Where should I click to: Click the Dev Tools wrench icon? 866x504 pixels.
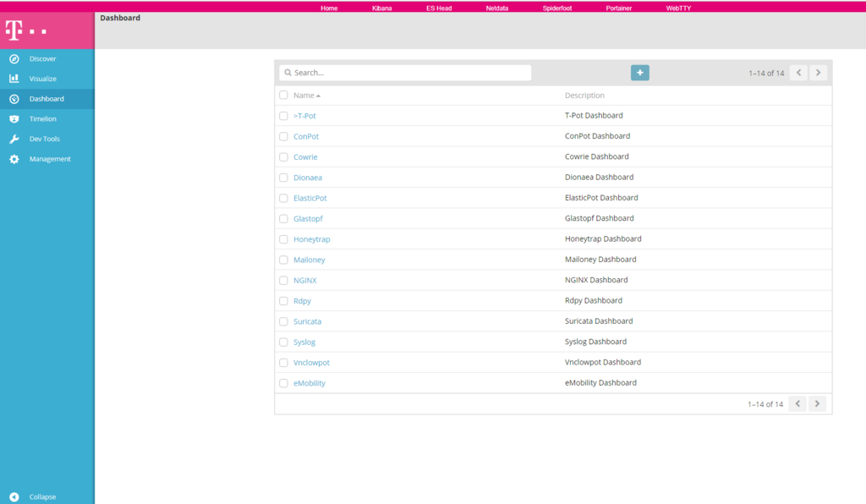click(x=14, y=139)
